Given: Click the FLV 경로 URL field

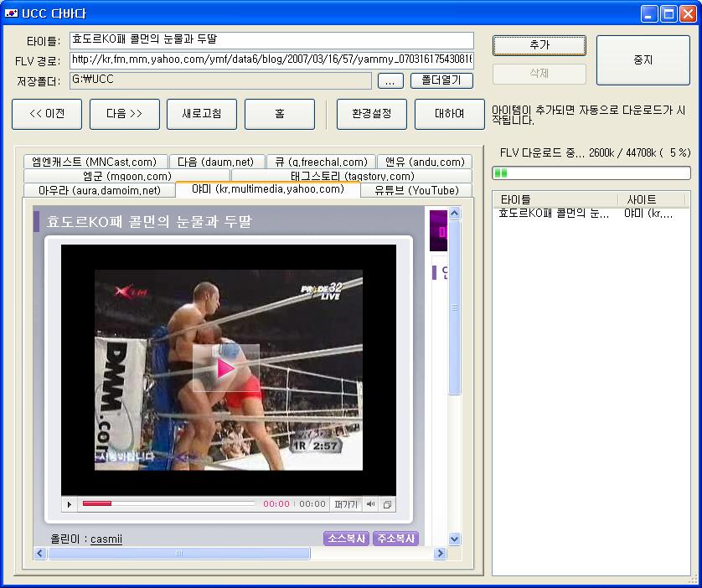Looking at the screenshot, I should tap(271, 60).
